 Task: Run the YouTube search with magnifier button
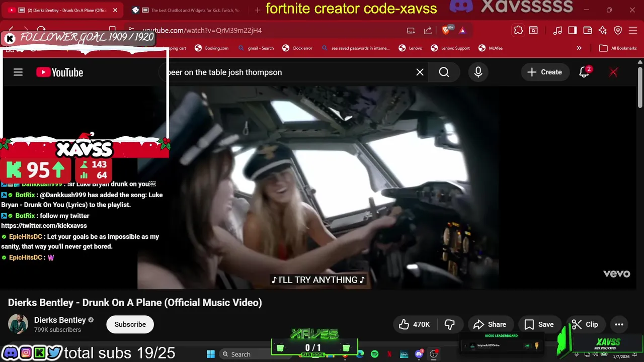(x=444, y=72)
